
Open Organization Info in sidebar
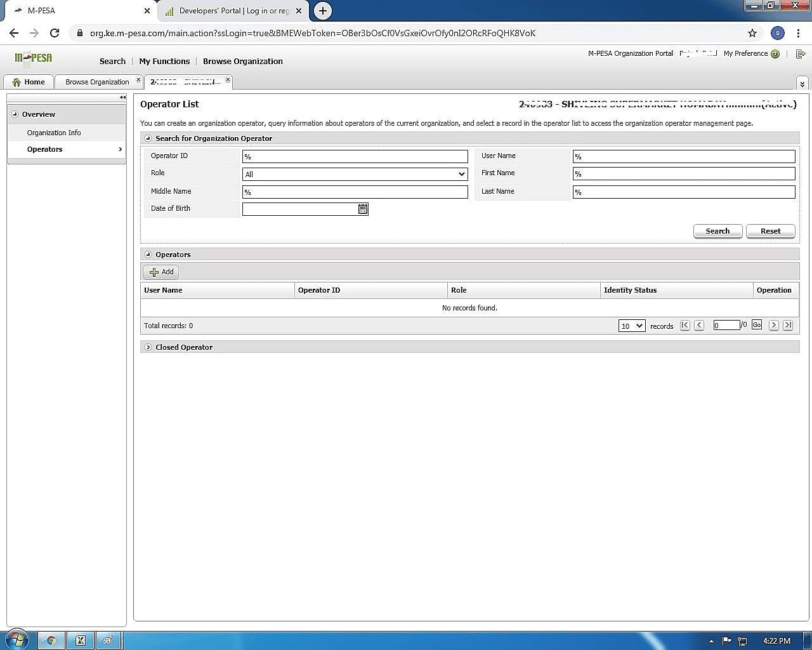point(54,133)
